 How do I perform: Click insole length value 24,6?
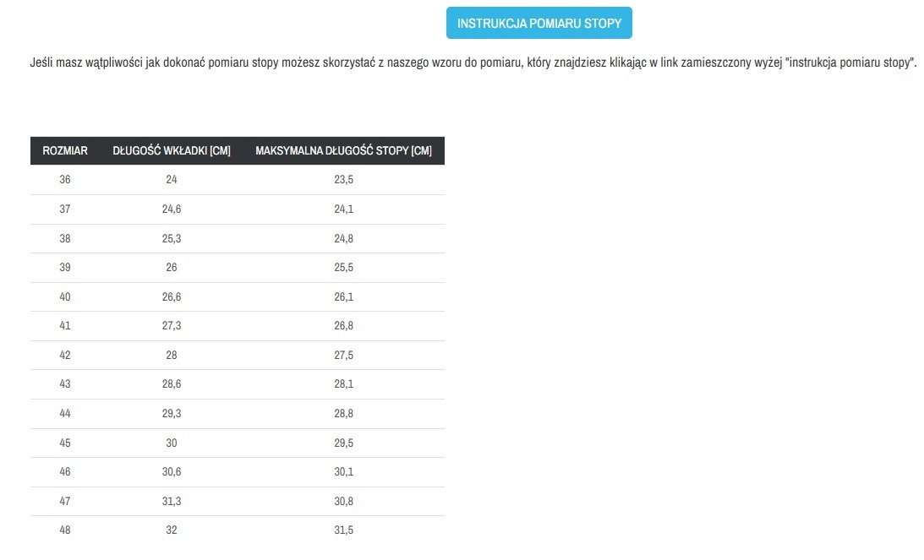click(172, 209)
